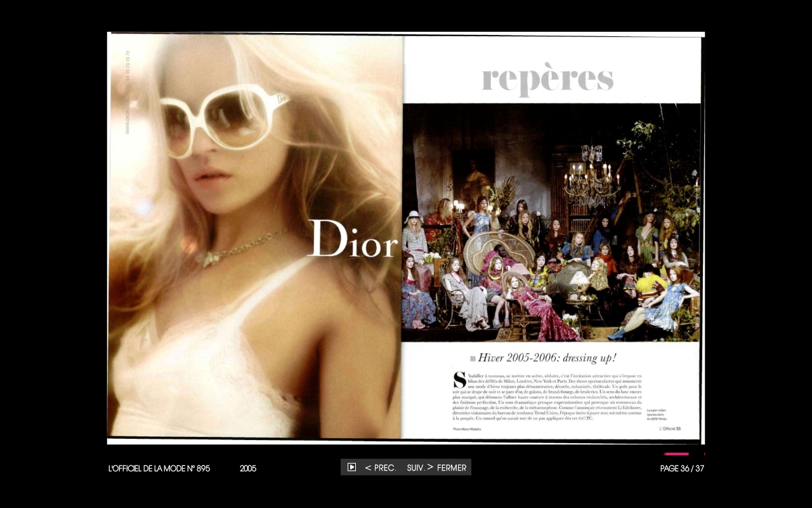The height and width of the screenshot is (508, 812).
Task: Click the pink page progress bar
Action: pyautogui.click(x=676, y=454)
